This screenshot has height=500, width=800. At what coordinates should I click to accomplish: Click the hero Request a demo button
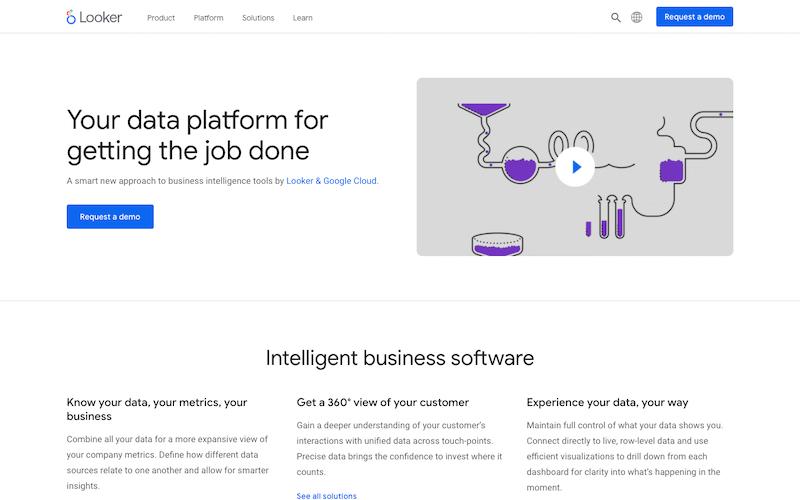tap(110, 217)
